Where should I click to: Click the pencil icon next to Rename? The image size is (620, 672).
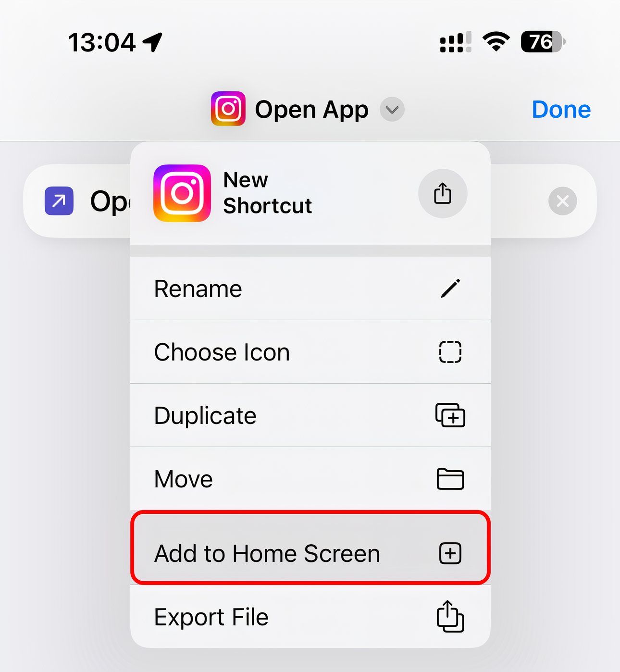[450, 288]
